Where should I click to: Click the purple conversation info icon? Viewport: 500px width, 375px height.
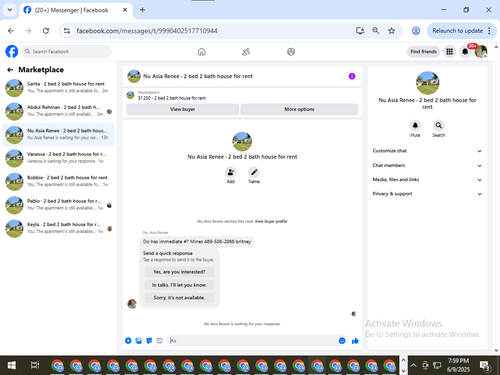[352, 76]
